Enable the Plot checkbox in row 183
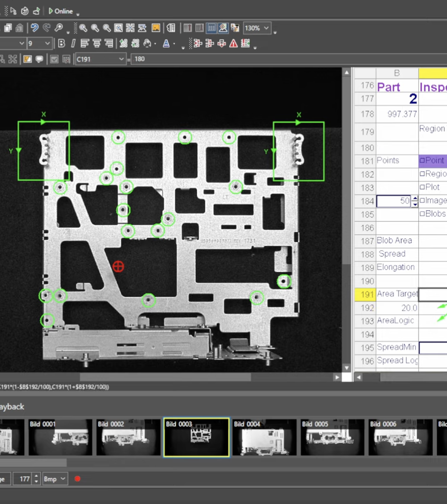Image resolution: width=447 pixels, height=504 pixels. click(x=422, y=187)
